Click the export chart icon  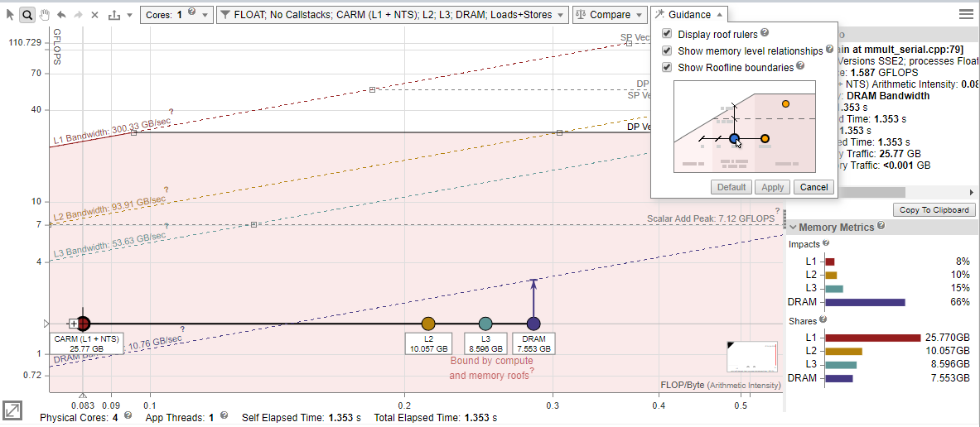pyautogui.click(x=113, y=14)
